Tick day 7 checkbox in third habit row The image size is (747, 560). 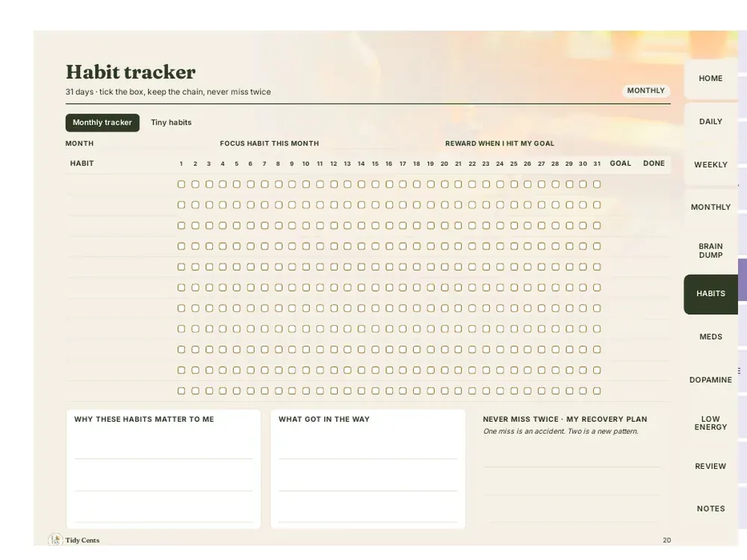click(x=264, y=225)
